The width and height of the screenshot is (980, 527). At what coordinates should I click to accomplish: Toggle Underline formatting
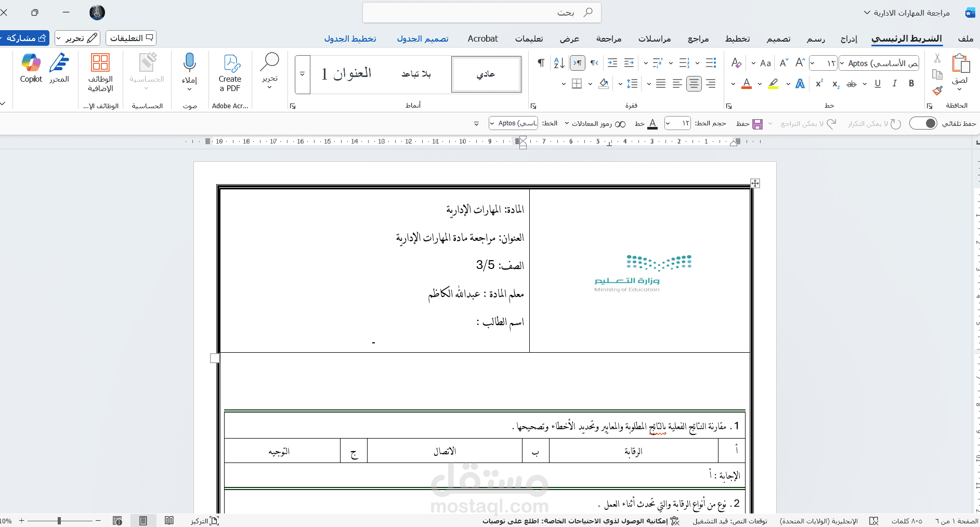click(x=878, y=84)
